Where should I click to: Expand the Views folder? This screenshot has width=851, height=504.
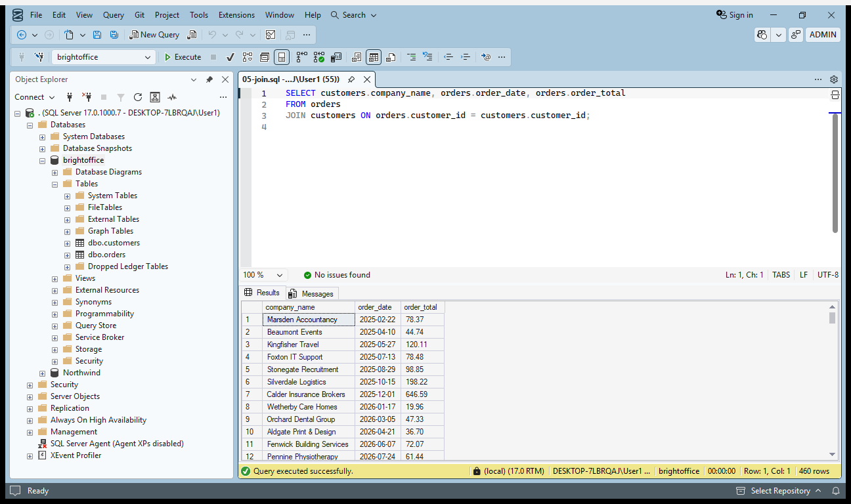pos(55,278)
